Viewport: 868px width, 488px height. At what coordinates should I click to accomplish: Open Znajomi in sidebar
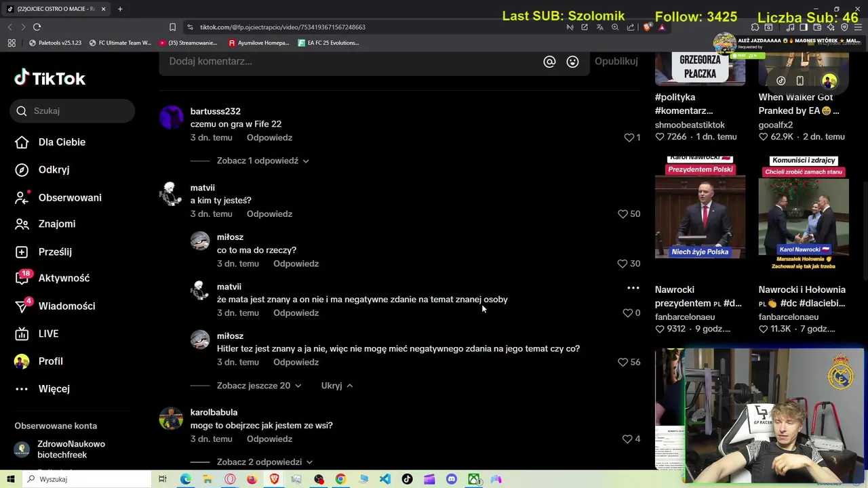click(x=57, y=224)
